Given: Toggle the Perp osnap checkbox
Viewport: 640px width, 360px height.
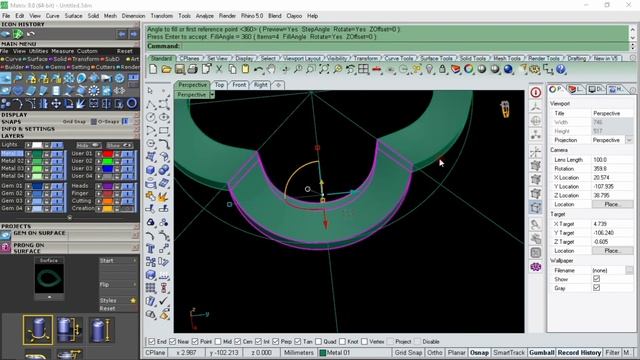Looking at the screenshot, I should click(276, 342).
